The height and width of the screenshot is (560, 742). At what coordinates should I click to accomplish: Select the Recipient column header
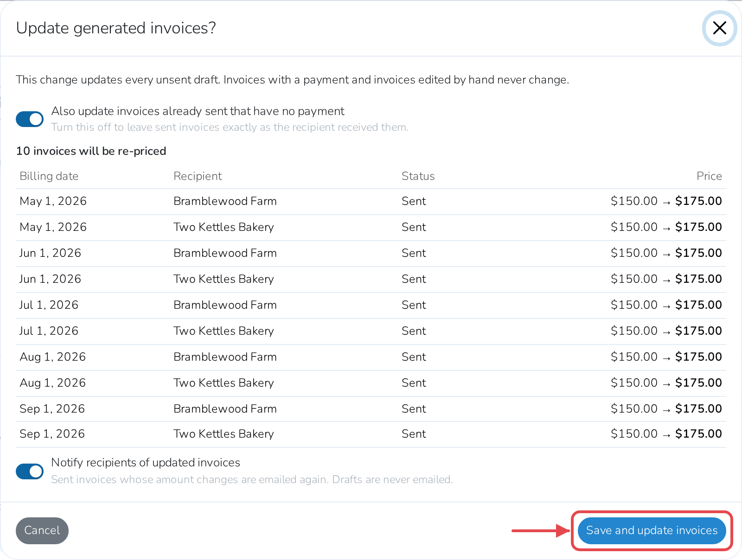click(x=198, y=176)
